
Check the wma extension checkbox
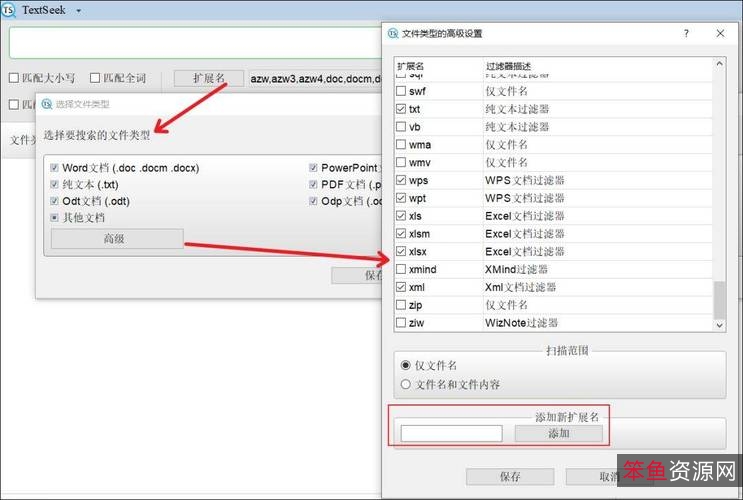401,145
